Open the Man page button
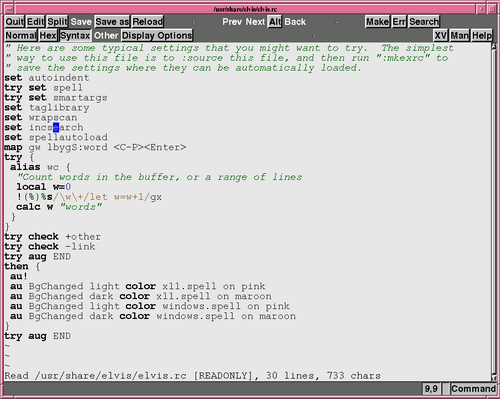The image size is (500, 399). 460,35
